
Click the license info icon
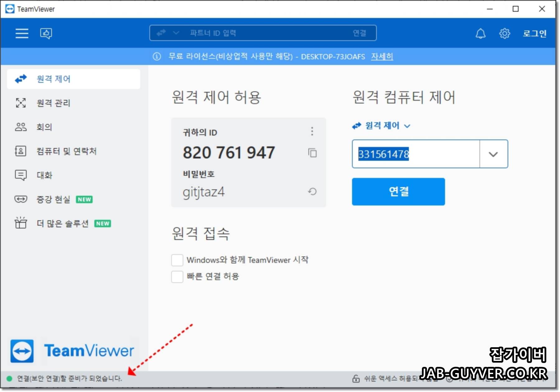[x=157, y=57]
